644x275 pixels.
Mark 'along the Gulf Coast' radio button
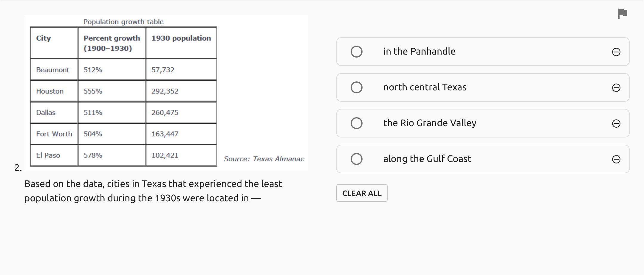point(356,159)
